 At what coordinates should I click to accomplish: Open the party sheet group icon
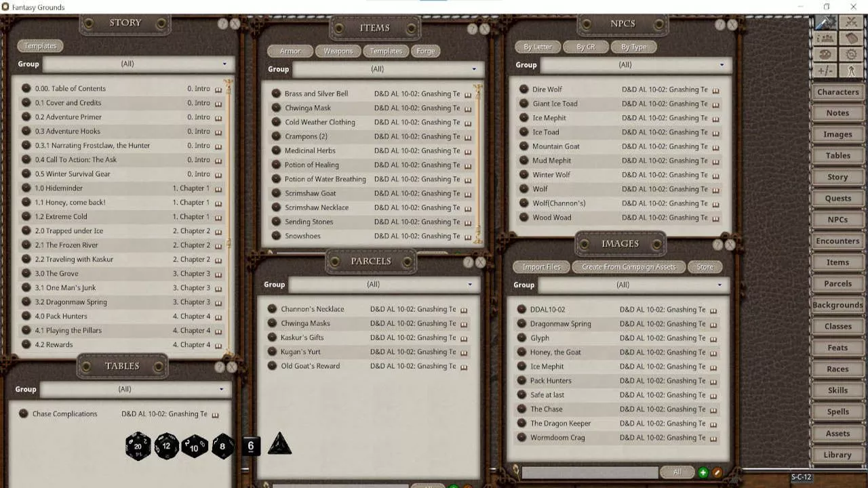(825, 39)
